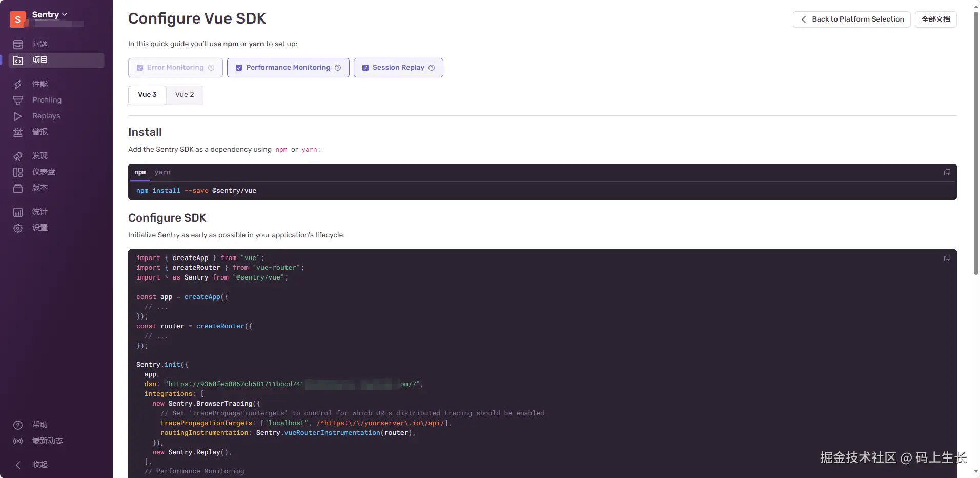Click the Error Monitoring help icon
Viewport: 980px width, 478px height.
coord(211,68)
